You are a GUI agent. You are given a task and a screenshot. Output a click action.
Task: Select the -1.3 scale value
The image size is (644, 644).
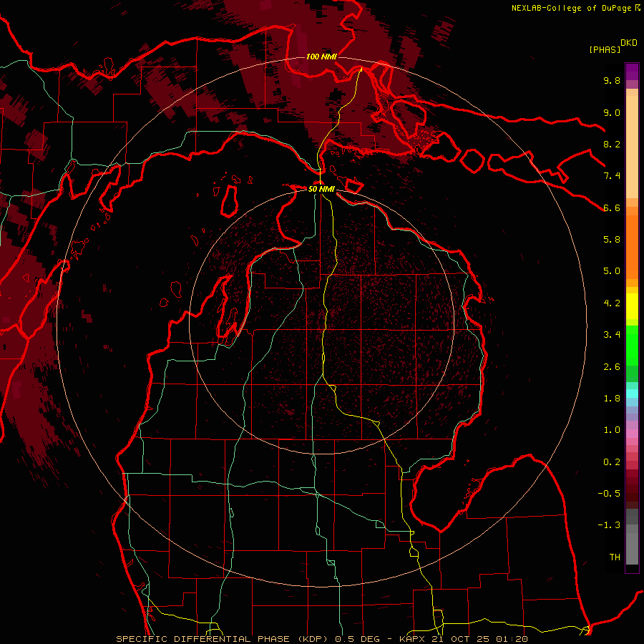point(609,525)
